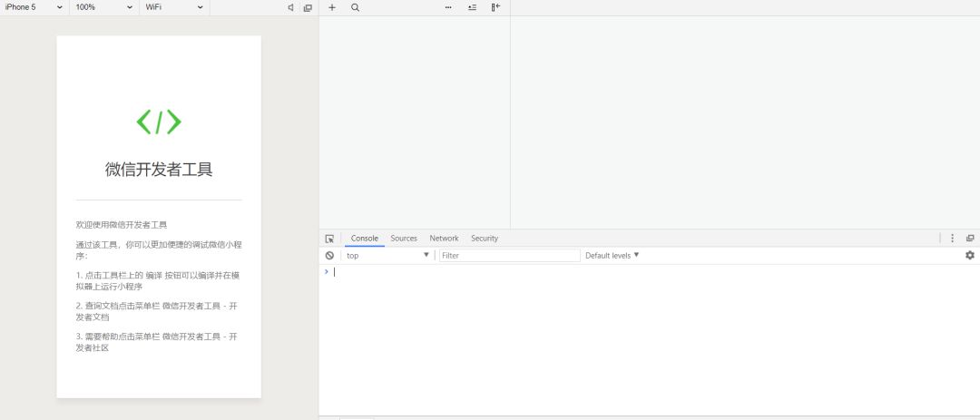Open the devtools vertical dots menu
The image size is (980, 420).
coord(952,239)
